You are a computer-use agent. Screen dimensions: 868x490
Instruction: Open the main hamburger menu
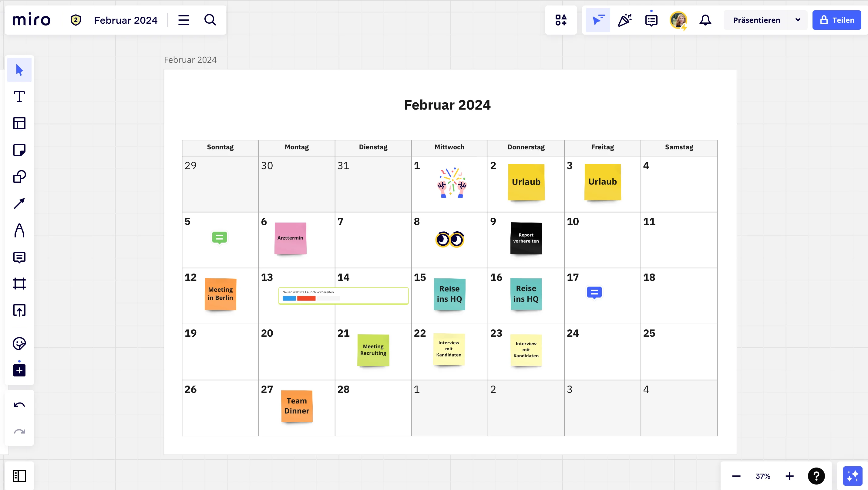(x=184, y=20)
